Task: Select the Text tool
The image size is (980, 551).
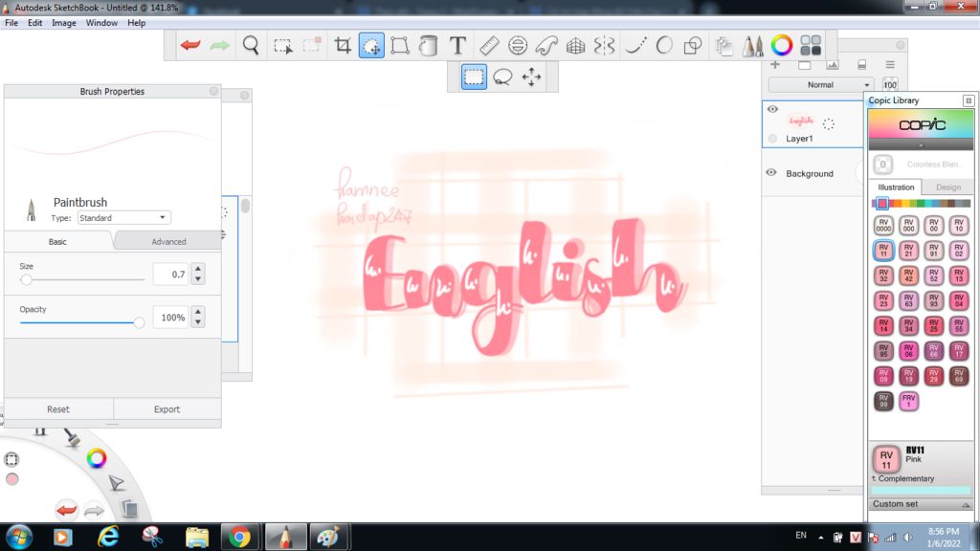Action: (x=457, y=46)
